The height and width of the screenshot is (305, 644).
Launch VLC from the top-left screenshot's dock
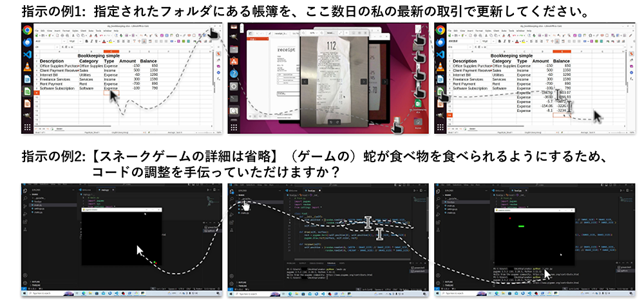click(x=27, y=68)
